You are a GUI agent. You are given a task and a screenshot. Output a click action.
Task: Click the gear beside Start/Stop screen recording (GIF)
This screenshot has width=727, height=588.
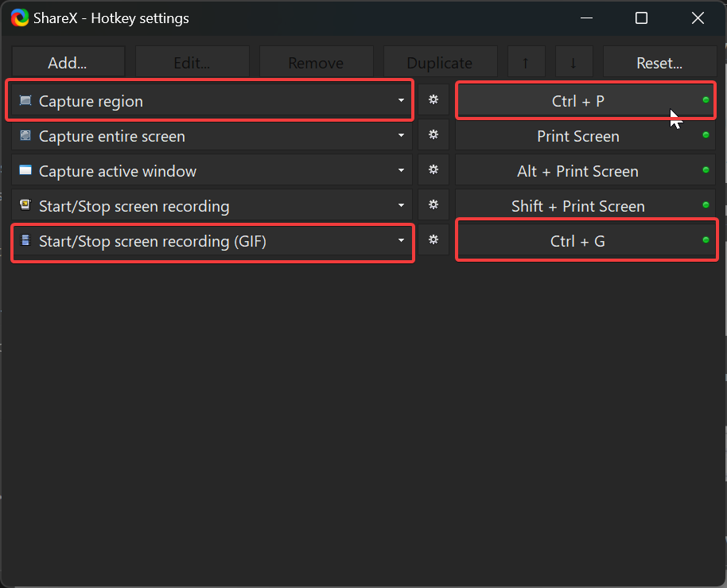(433, 239)
